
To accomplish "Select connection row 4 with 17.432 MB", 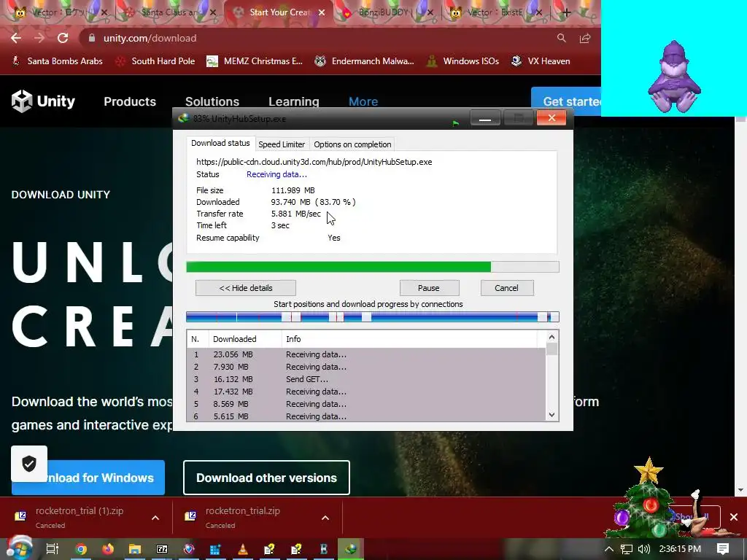I will [366, 392].
